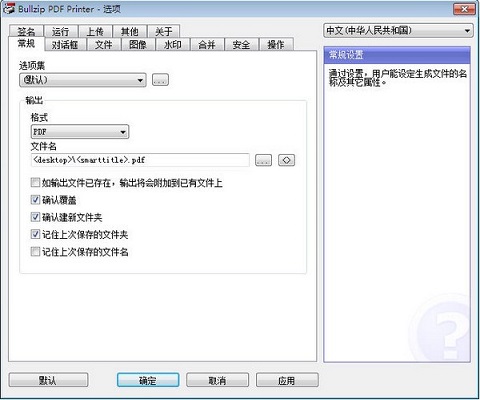Viewport: 480px width, 400px height.
Task: Select the 图像 tab
Action: click(x=138, y=44)
